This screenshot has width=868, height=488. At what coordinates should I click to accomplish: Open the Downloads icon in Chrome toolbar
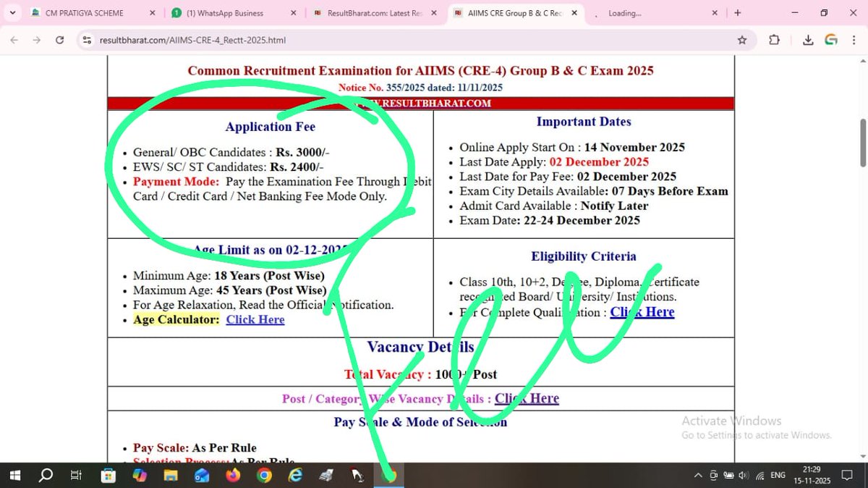point(808,41)
